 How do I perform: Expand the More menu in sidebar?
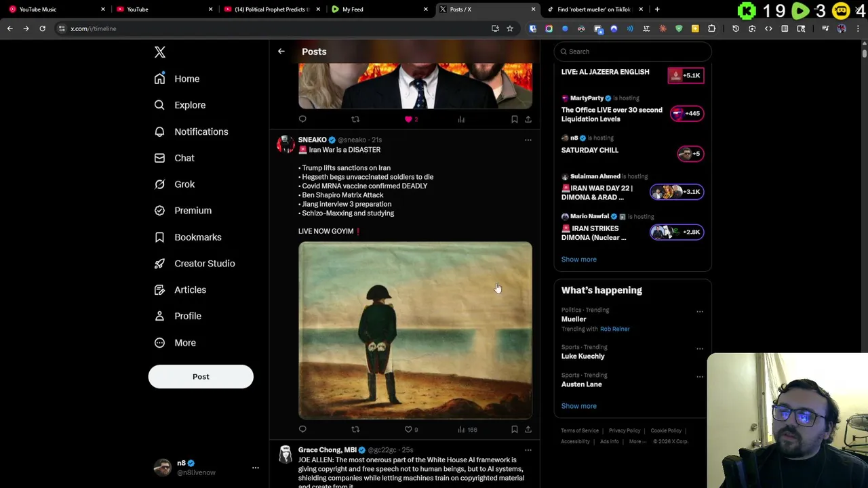(x=175, y=342)
